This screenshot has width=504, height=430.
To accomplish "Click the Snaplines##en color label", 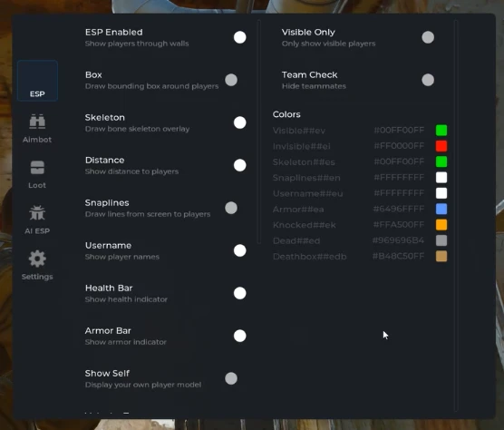I will pyautogui.click(x=306, y=178).
